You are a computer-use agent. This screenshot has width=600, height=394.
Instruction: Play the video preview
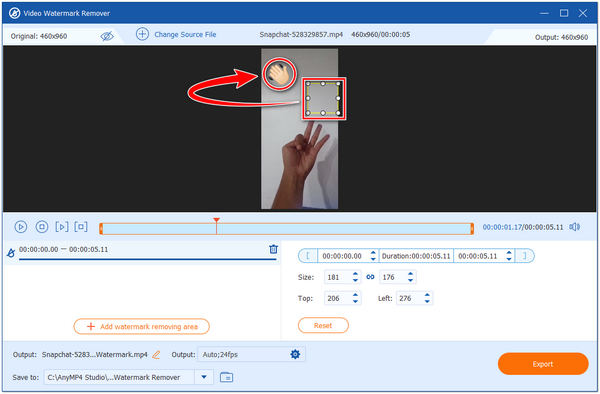tap(21, 227)
